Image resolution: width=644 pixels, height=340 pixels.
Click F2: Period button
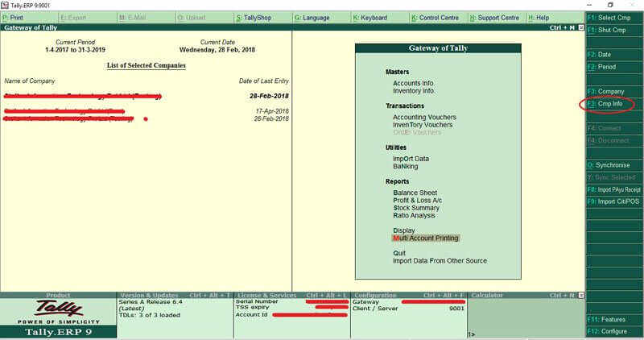click(x=614, y=67)
